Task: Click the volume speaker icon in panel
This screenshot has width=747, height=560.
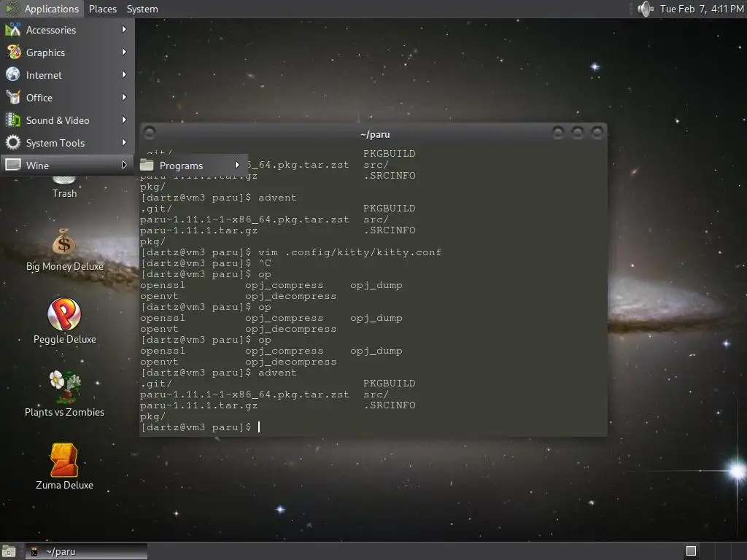Action: 646,9
